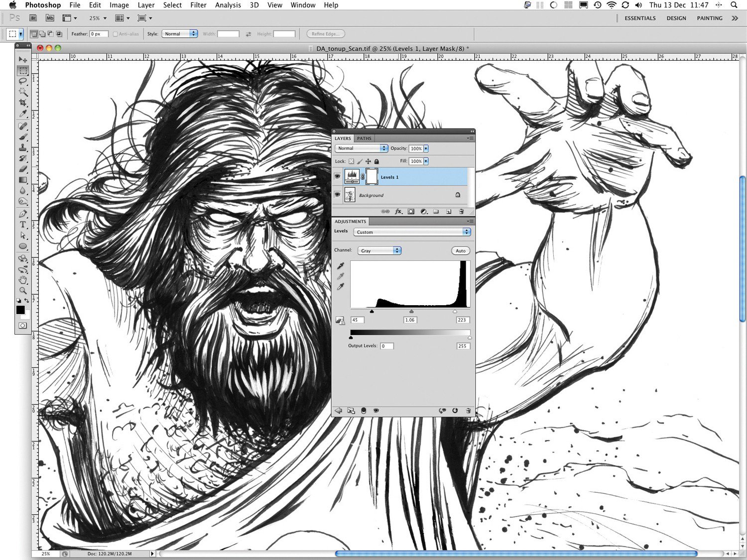Screen dimensions: 747x560
Task: Open the Window menu
Action: (303, 5)
